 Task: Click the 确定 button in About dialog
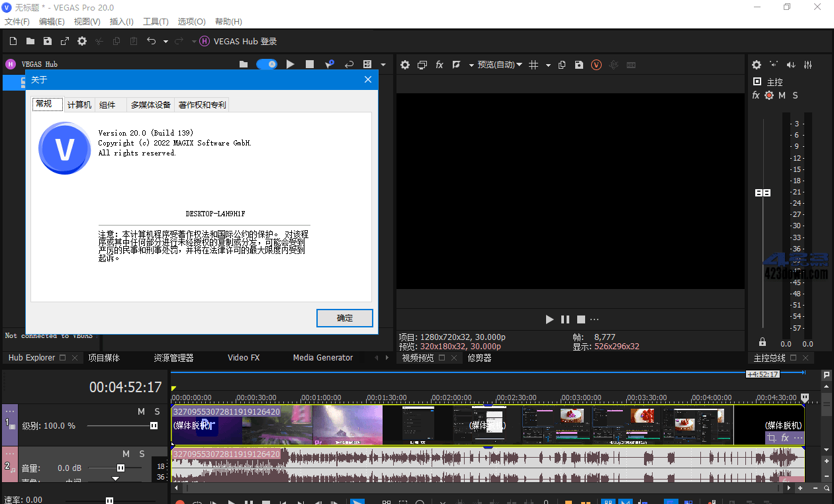[x=345, y=318]
